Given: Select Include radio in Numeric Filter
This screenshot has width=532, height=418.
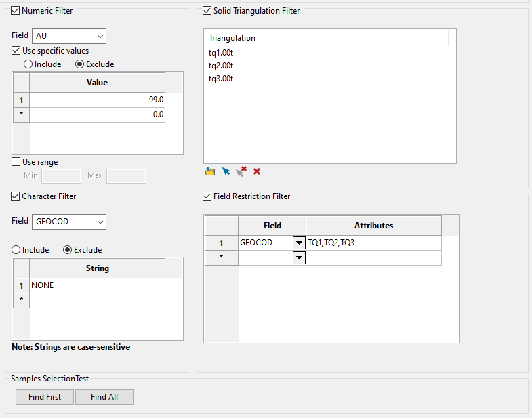Looking at the screenshot, I should pos(28,64).
